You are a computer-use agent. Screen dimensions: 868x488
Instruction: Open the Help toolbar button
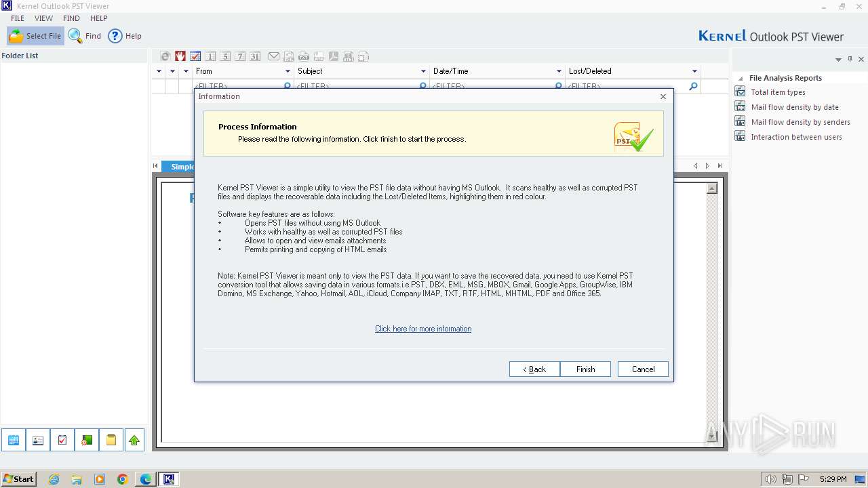(x=125, y=36)
